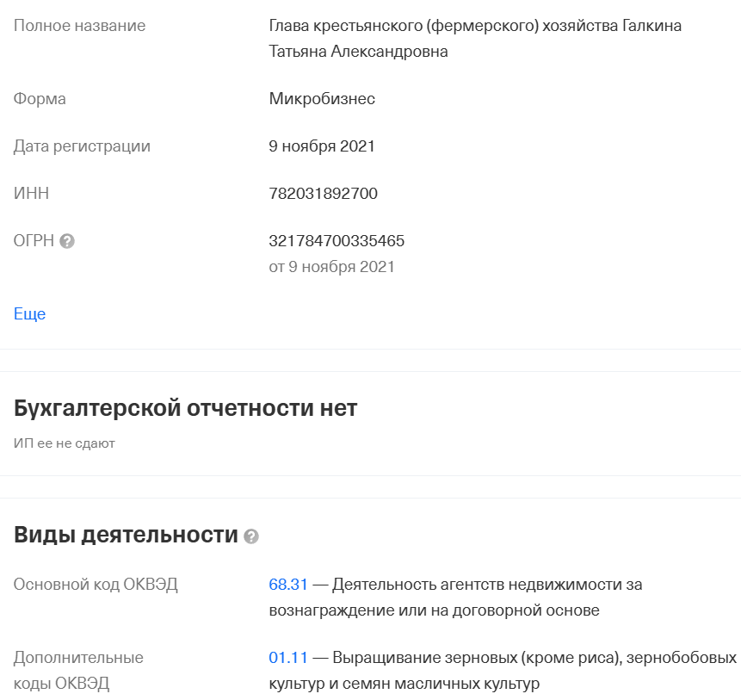Click the full company name with Галкина Татьяна
The image size is (741, 700).
430,37
